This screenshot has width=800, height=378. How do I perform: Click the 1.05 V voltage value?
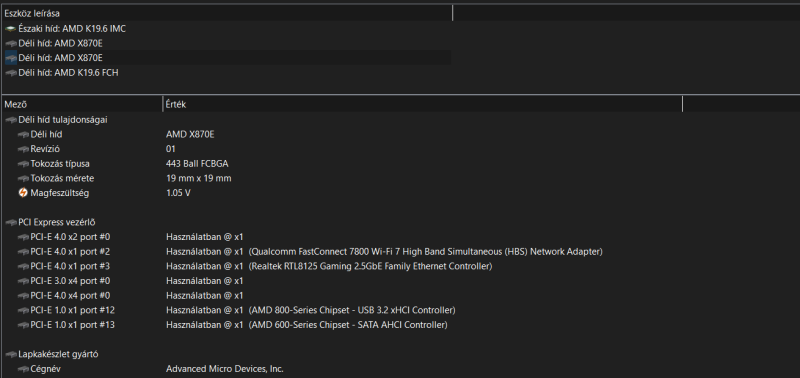click(x=179, y=193)
